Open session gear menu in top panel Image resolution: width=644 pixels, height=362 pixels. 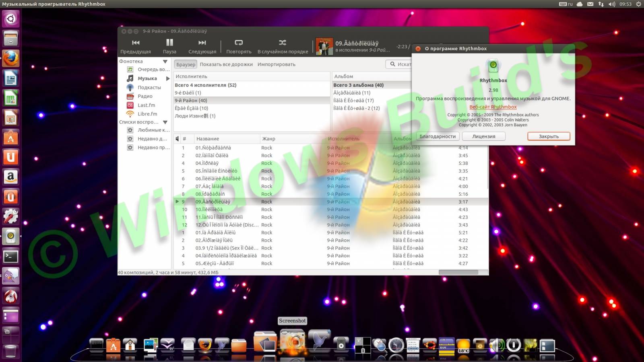tap(638, 4)
